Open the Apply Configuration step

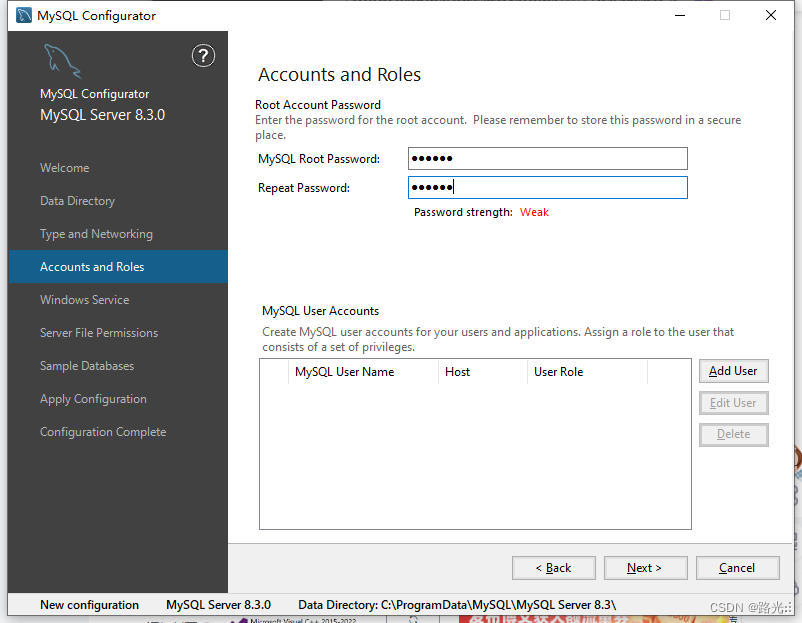[92, 398]
